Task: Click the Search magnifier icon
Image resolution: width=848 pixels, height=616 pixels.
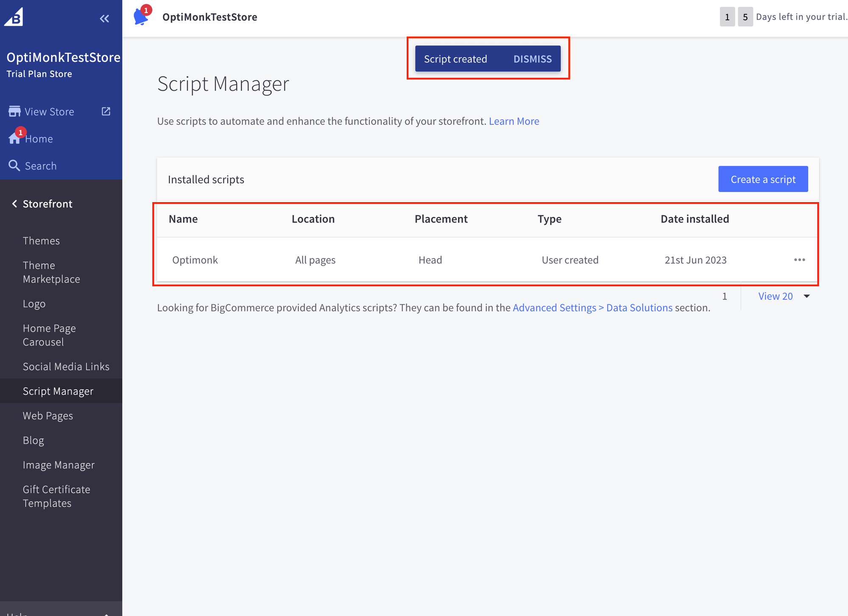Action: point(14,166)
